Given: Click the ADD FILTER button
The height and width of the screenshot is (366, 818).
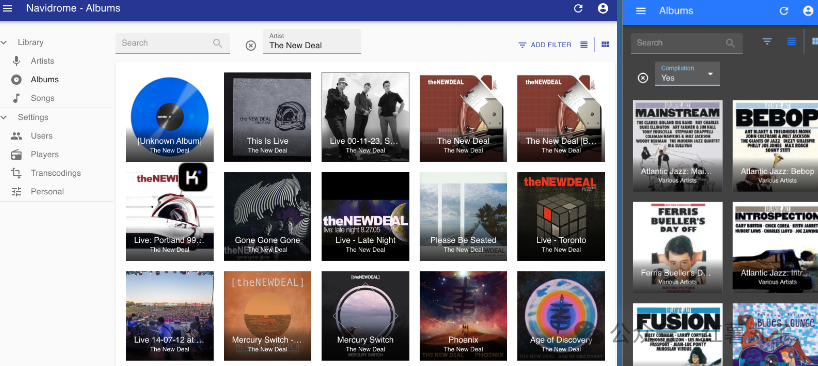Looking at the screenshot, I should click(x=545, y=45).
